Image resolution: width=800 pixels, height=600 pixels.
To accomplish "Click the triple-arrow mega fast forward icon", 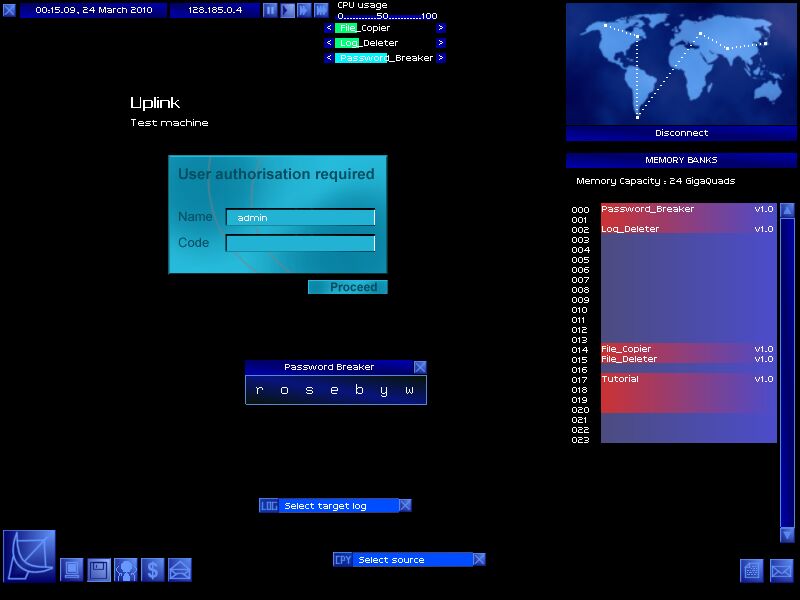I will point(321,10).
